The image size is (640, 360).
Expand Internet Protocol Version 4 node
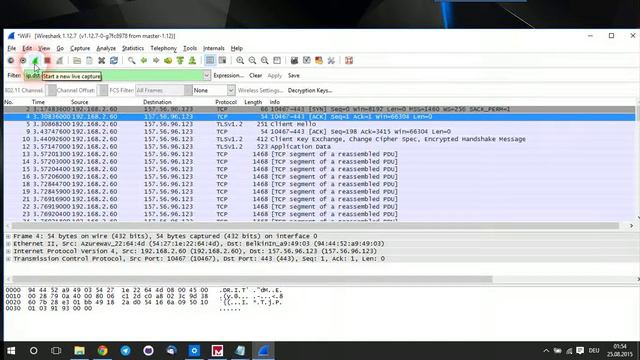[x=8, y=251]
